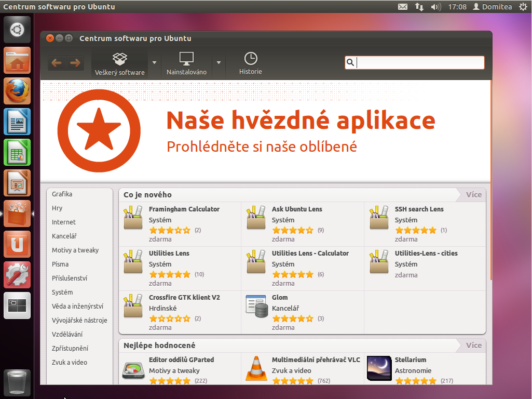The image size is (532, 399).
Task: Expand the Veškerý software dropdown arrow
Action: (x=154, y=63)
